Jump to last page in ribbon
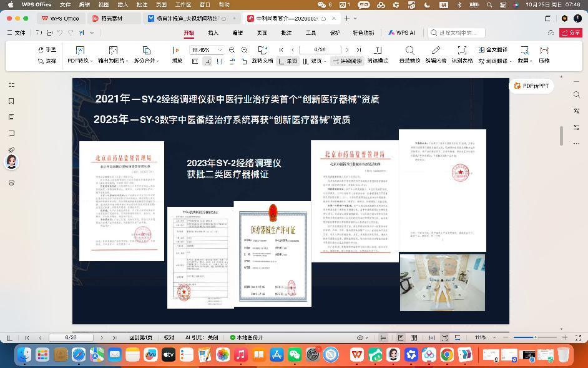588x368 pixels. point(359,49)
